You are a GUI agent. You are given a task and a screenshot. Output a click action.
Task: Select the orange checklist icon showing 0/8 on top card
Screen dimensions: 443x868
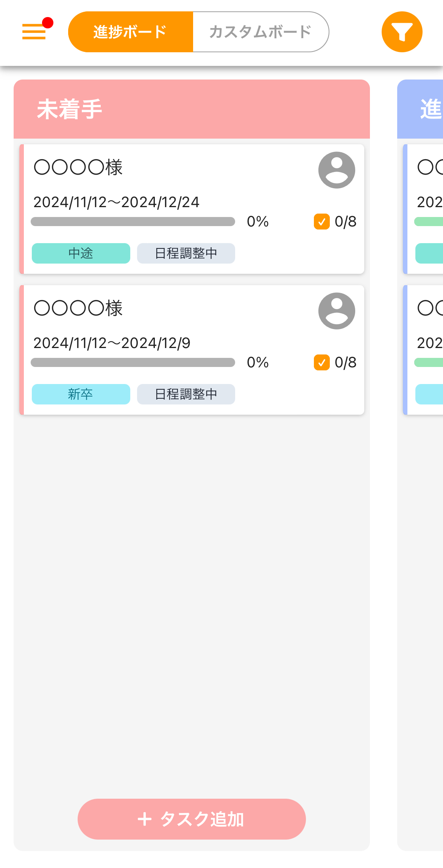coord(322,222)
